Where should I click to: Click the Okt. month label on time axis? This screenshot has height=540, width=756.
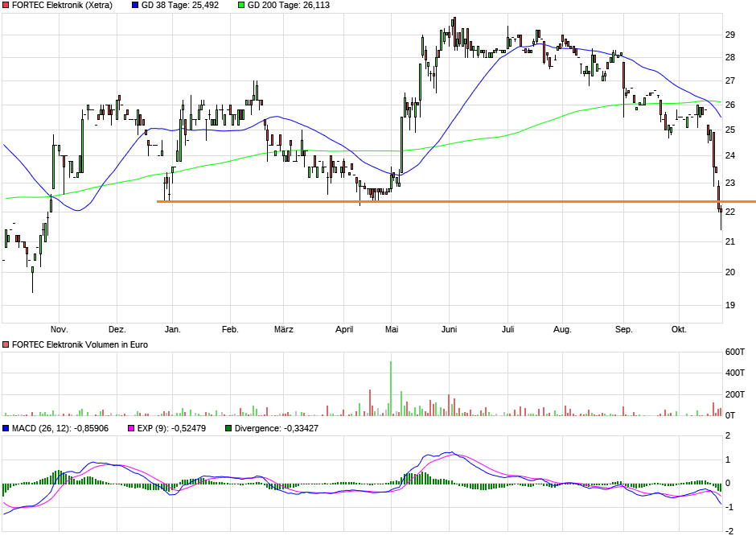[x=679, y=329]
